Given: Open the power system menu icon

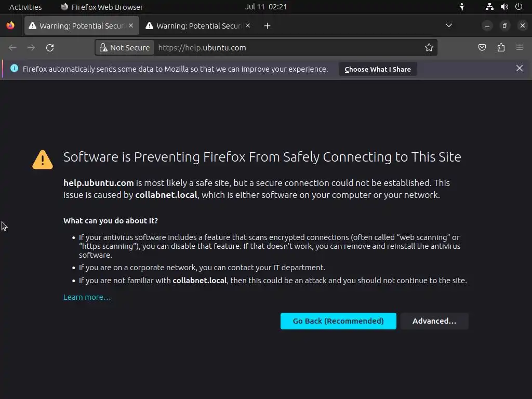Looking at the screenshot, I should [519, 7].
